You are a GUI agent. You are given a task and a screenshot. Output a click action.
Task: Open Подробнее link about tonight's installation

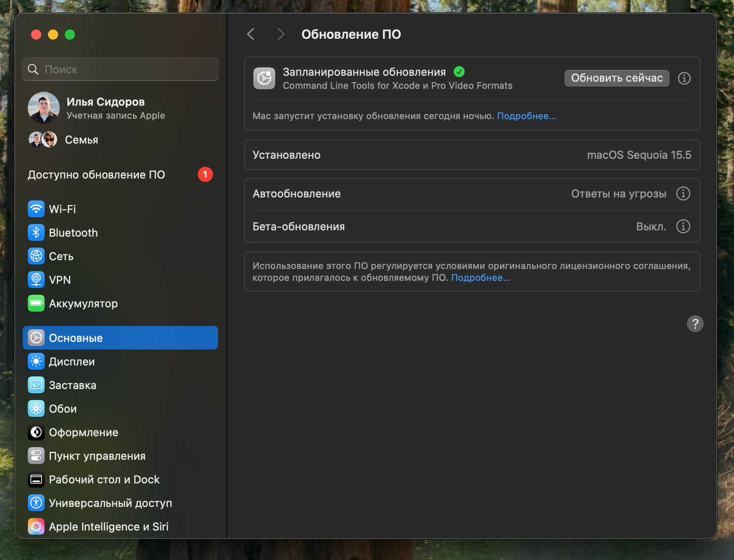(526, 116)
